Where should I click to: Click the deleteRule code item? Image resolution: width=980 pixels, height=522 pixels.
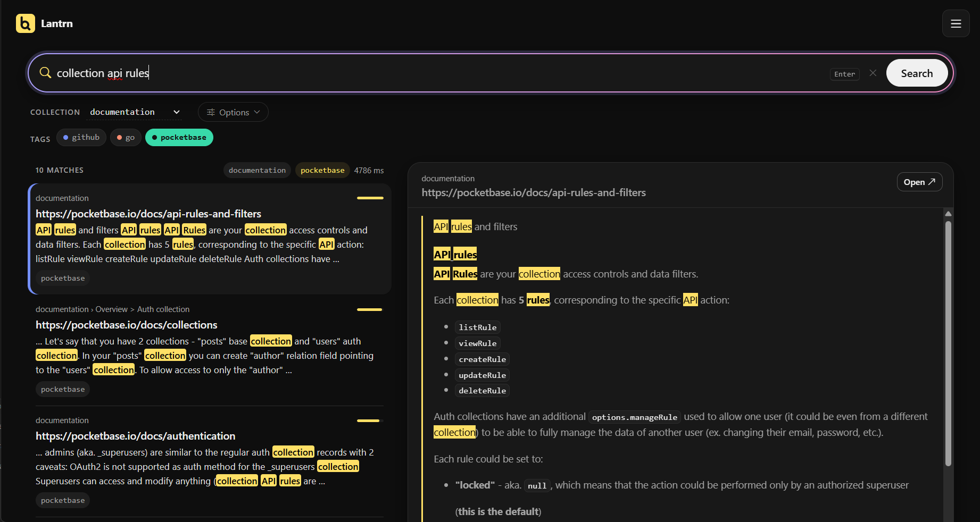(482, 391)
